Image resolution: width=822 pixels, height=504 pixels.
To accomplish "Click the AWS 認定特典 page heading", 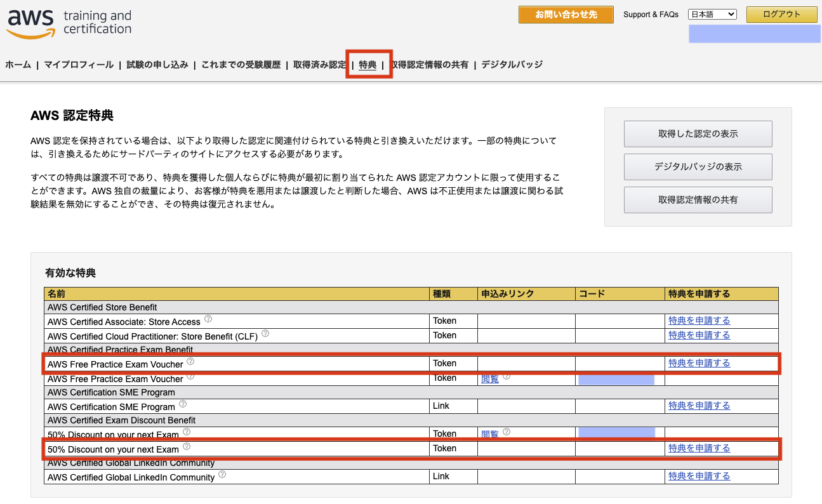I will (x=72, y=116).
